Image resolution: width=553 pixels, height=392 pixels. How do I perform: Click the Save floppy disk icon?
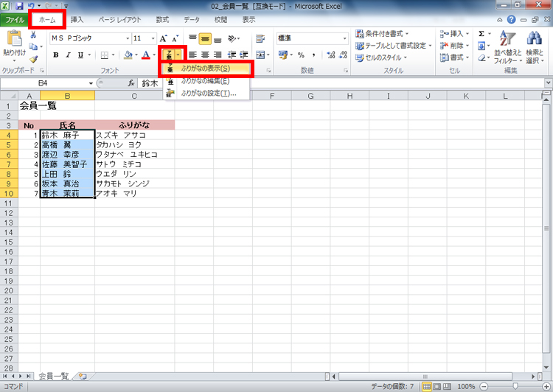tap(19, 6)
